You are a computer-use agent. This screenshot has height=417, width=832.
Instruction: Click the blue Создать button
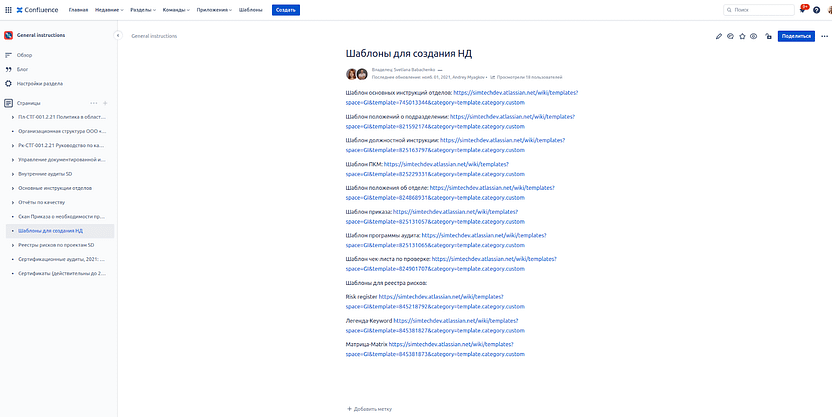pyautogui.click(x=285, y=9)
